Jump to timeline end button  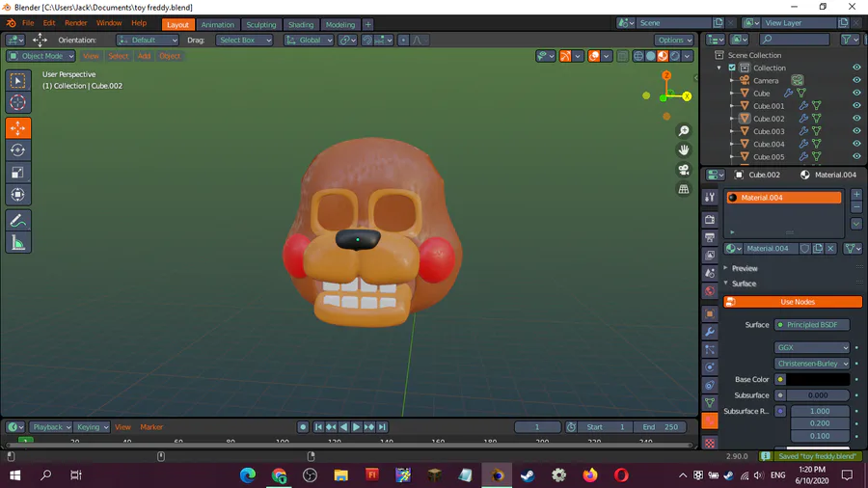(x=382, y=427)
